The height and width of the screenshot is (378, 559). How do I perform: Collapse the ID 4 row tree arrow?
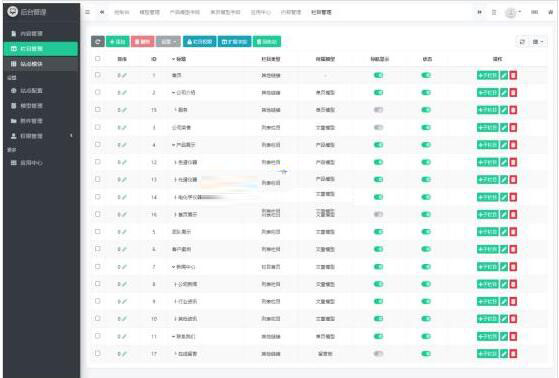pos(174,145)
